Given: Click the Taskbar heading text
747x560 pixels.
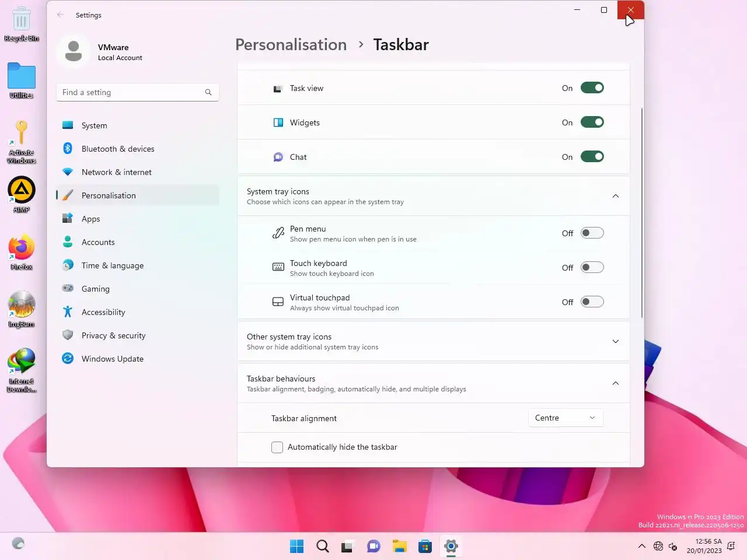Looking at the screenshot, I should pos(401,45).
